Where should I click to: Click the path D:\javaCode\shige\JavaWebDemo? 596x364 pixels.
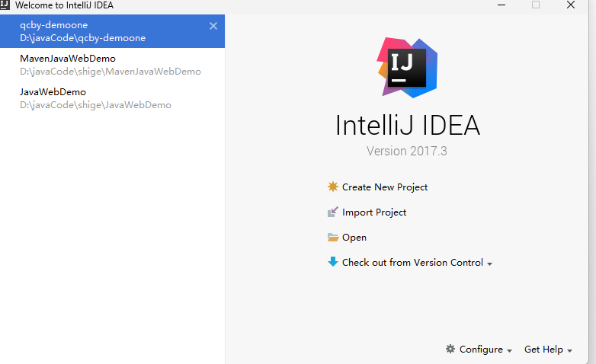(95, 105)
